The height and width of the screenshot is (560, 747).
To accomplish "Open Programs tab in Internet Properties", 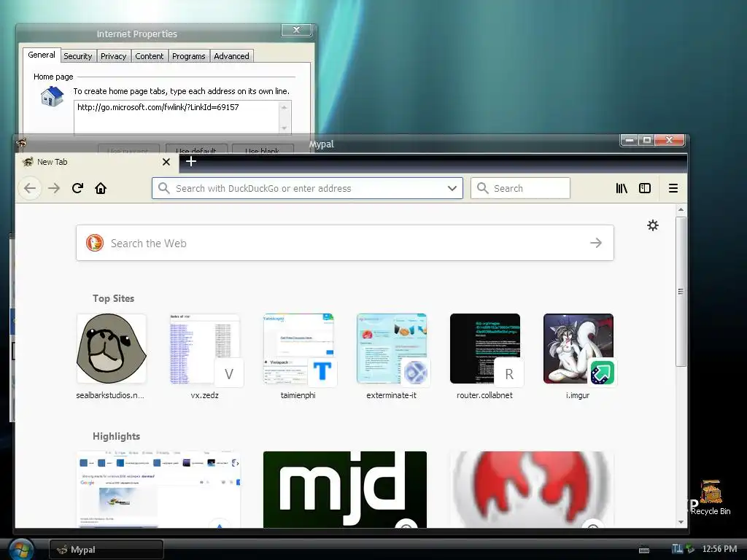I will pyautogui.click(x=189, y=56).
